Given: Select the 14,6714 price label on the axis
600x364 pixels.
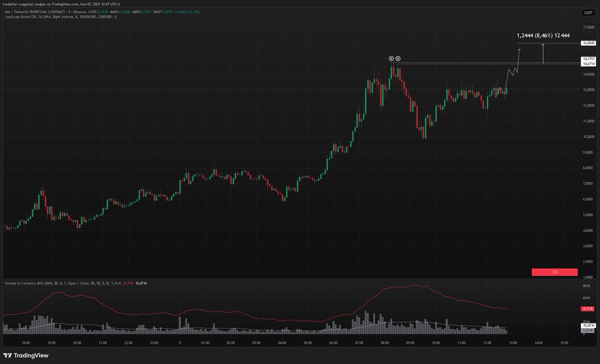Looking at the screenshot, I should (588, 64).
